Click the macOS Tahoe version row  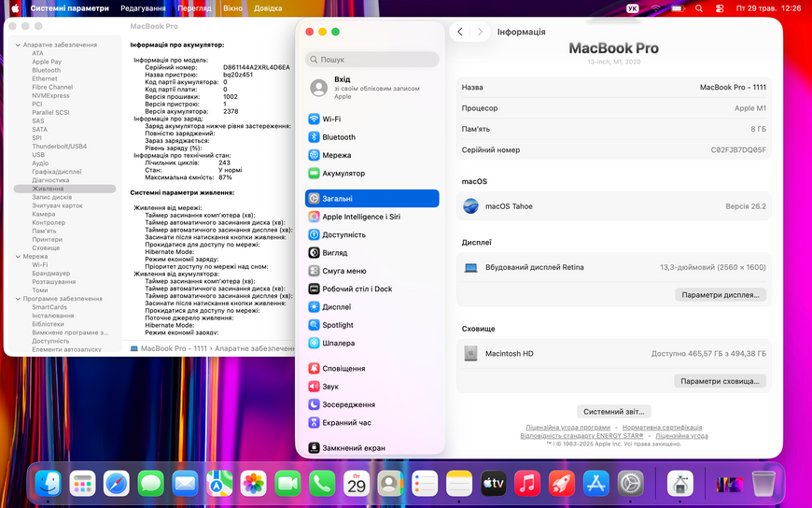(613, 206)
